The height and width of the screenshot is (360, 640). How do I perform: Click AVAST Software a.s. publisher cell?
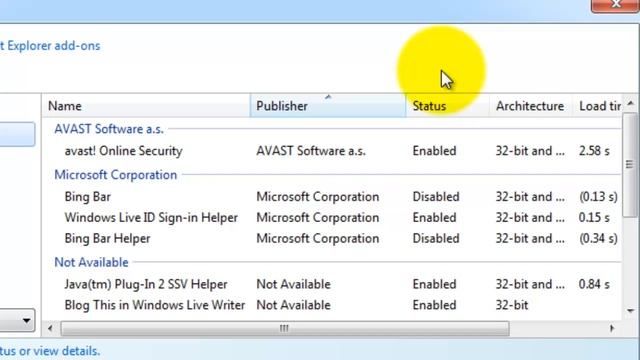point(311,151)
